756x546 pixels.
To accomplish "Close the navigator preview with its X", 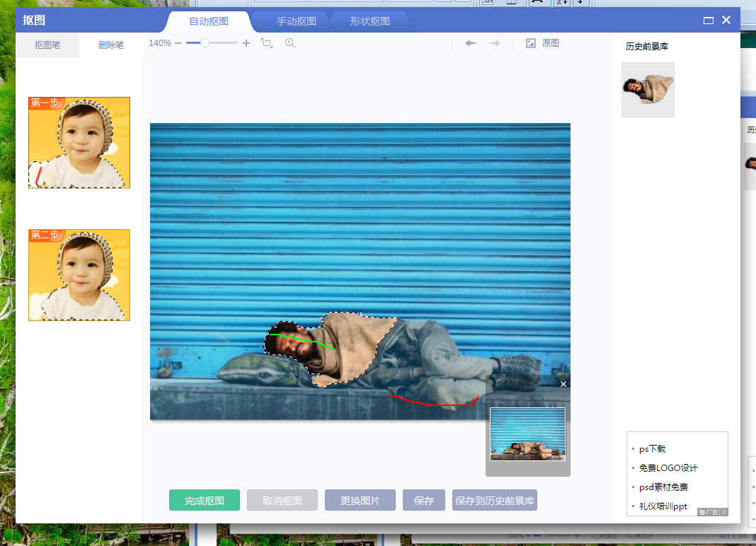I will point(563,384).
